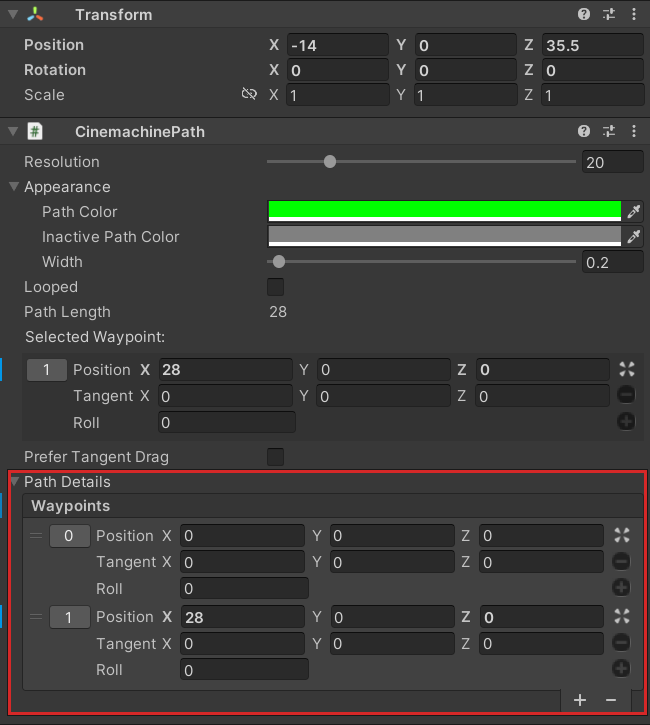Open Transform presets icon
Screen dimensions: 650x725
click(x=609, y=14)
